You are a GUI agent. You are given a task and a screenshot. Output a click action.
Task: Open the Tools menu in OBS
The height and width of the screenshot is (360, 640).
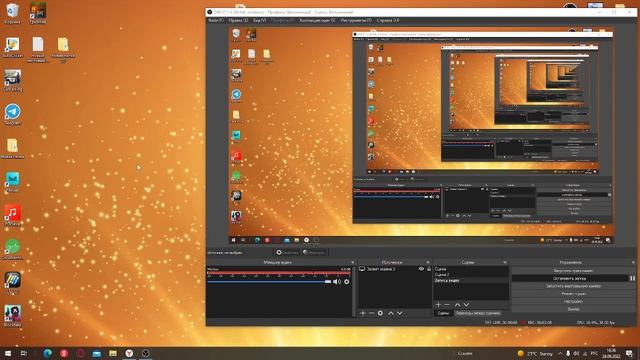pos(356,20)
